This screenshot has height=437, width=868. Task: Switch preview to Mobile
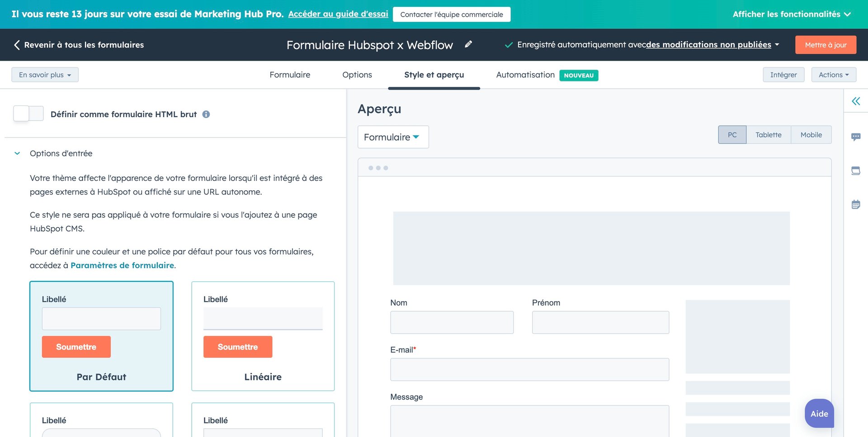pos(811,135)
